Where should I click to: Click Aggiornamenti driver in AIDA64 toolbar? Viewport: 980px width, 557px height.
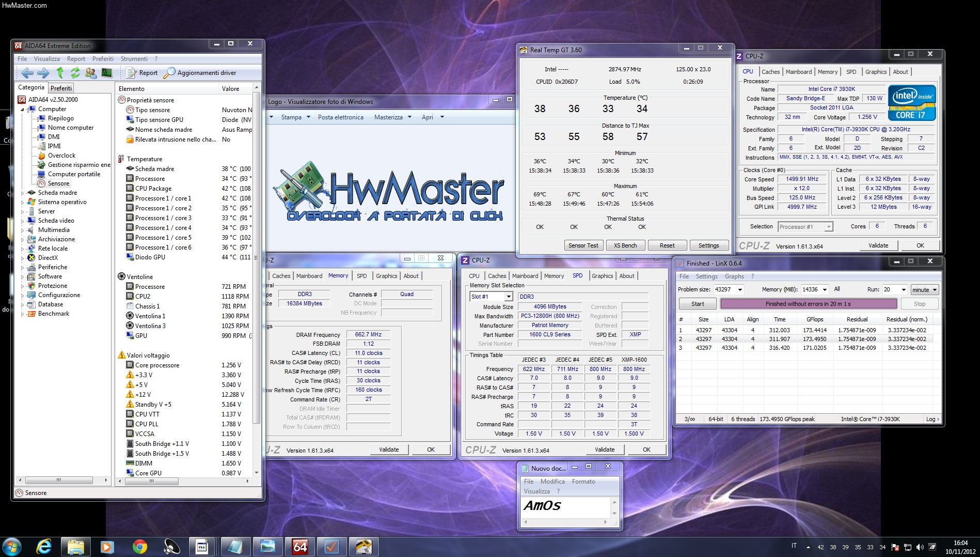(x=200, y=73)
